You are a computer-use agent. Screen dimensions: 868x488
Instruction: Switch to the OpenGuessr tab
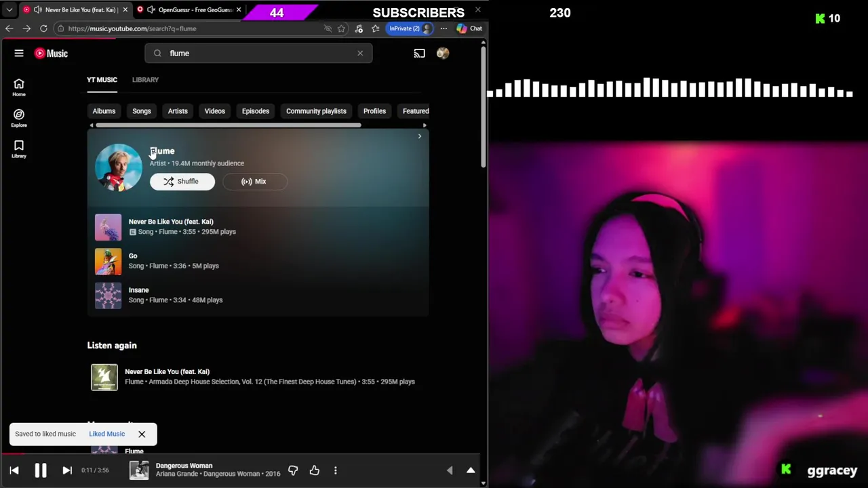point(189,9)
